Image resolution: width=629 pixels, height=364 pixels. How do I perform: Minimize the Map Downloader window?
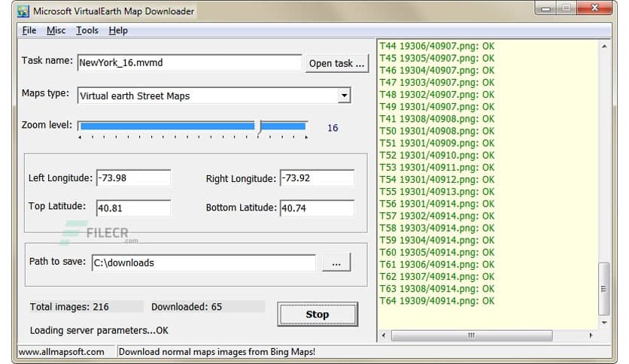(x=545, y=8)
